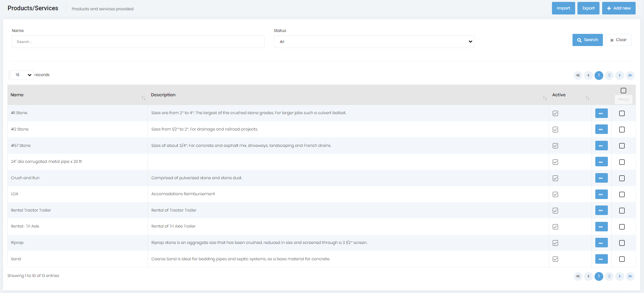Select page 1 in top pagination

[599, 75]
